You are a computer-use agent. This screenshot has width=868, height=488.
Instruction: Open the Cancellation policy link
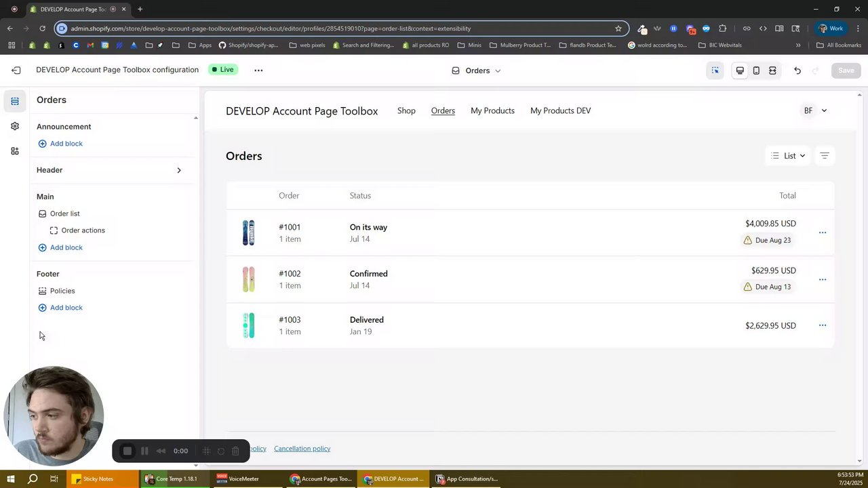302,449
